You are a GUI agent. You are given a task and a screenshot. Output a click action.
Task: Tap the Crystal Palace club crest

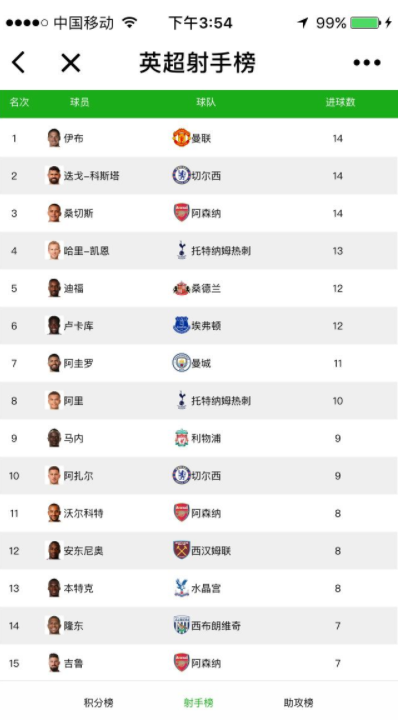(181, 588)
